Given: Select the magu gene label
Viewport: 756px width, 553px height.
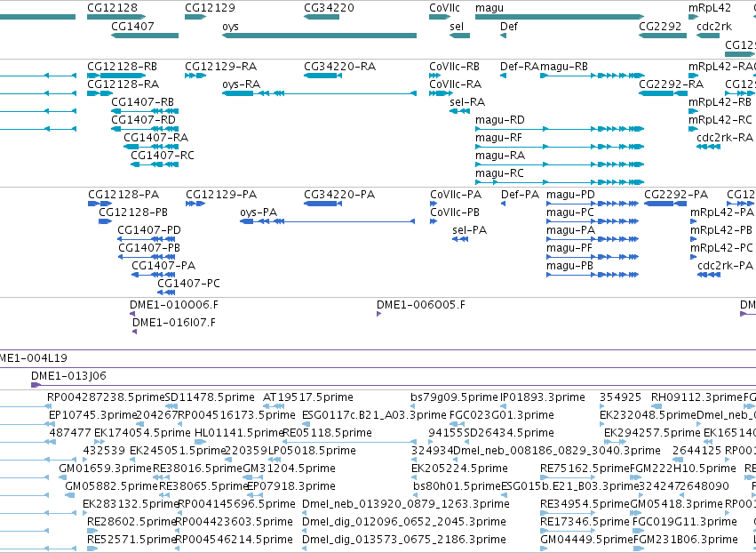Looking at the screenshot, I should (489, 8).
